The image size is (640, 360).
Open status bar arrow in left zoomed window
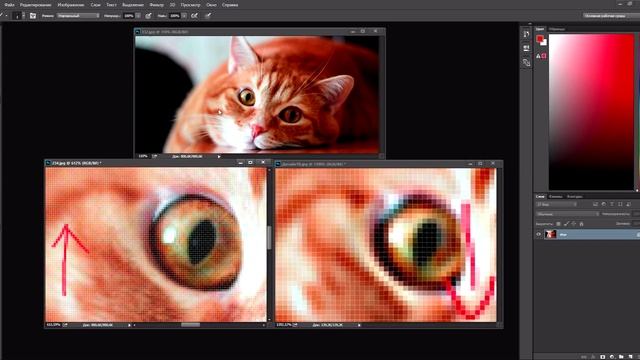pos(129,325)
